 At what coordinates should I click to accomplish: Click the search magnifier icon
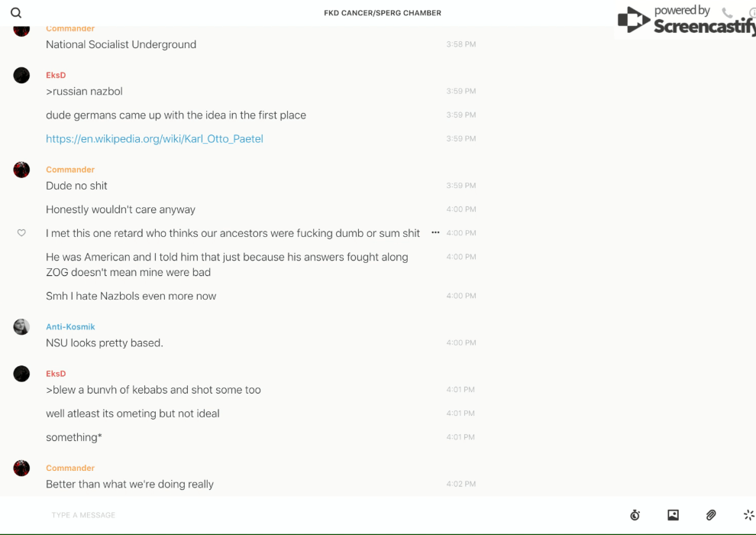[16, 13]
